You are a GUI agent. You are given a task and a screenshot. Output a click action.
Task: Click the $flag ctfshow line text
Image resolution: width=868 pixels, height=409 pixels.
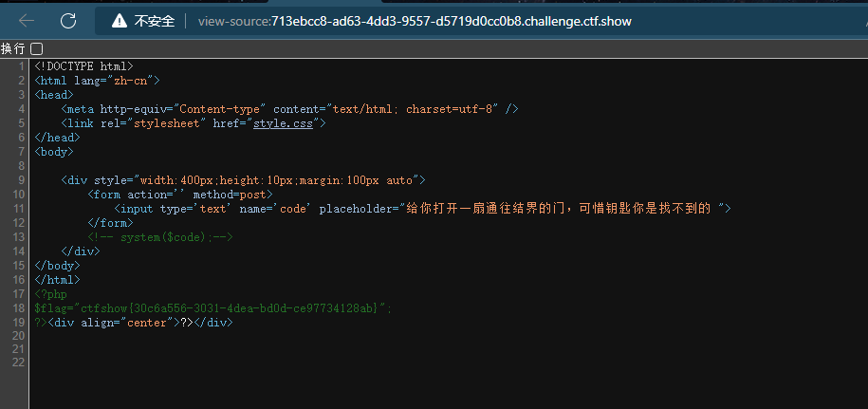click(x=213, y=307)
